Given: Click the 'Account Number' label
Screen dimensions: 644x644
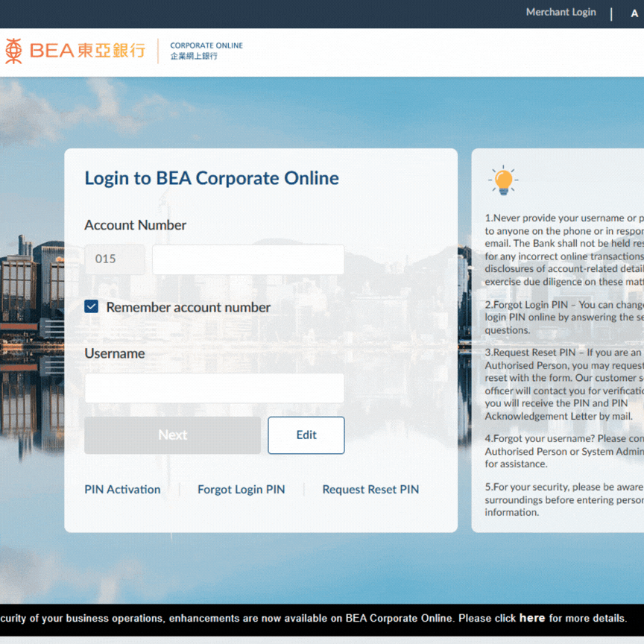Looking at the screenshot, I should [x=135, y=225].
